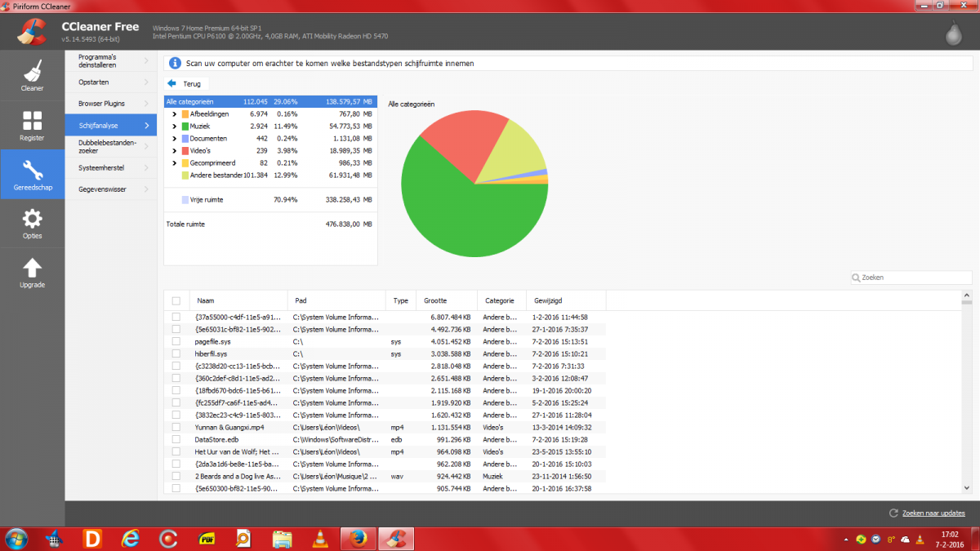The image size is (980, 551).
Task: Click the Zoeken naar updates link
Action: (933, 513)
